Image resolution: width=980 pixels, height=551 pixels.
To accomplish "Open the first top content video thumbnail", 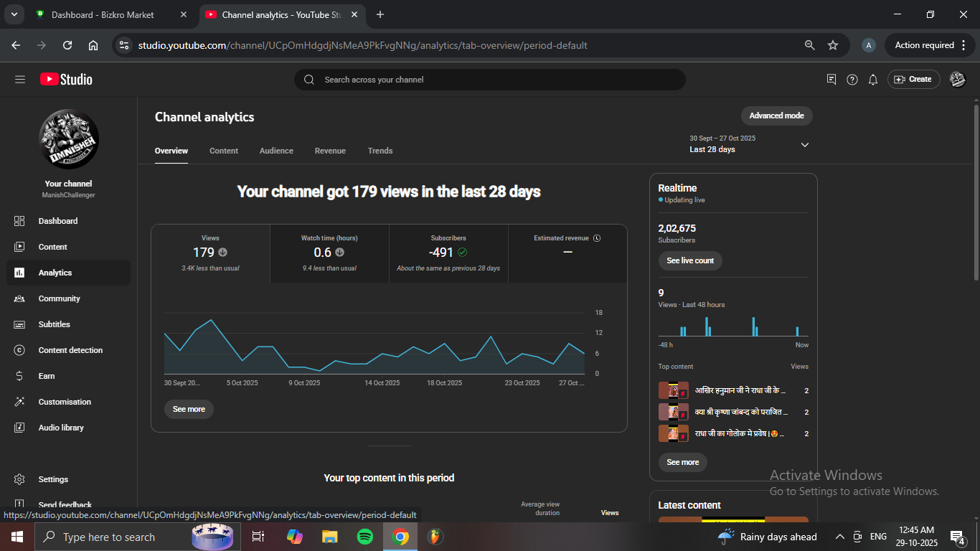I will (x=673, y=390).
